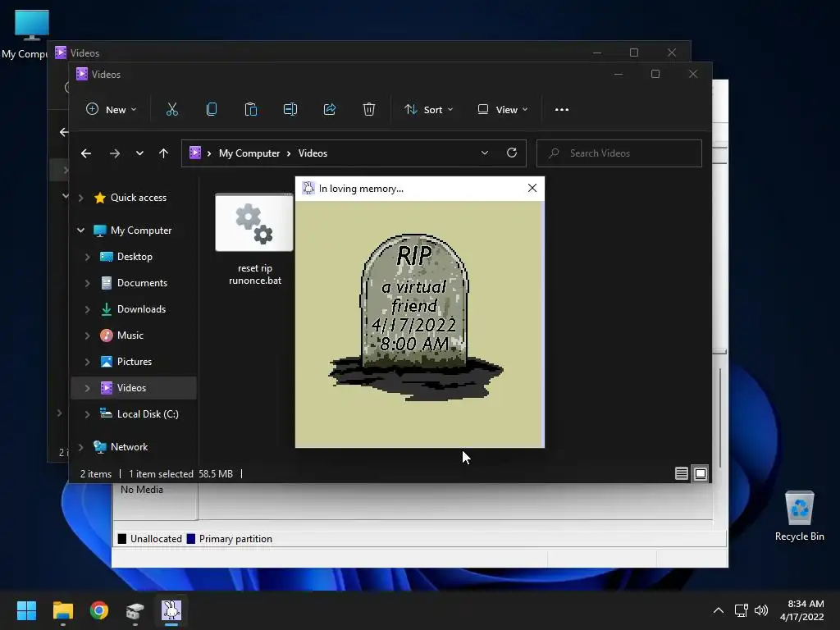840x630 pixels.
Task: Select Pictures in navigation pane
Action: coord(134,362)
